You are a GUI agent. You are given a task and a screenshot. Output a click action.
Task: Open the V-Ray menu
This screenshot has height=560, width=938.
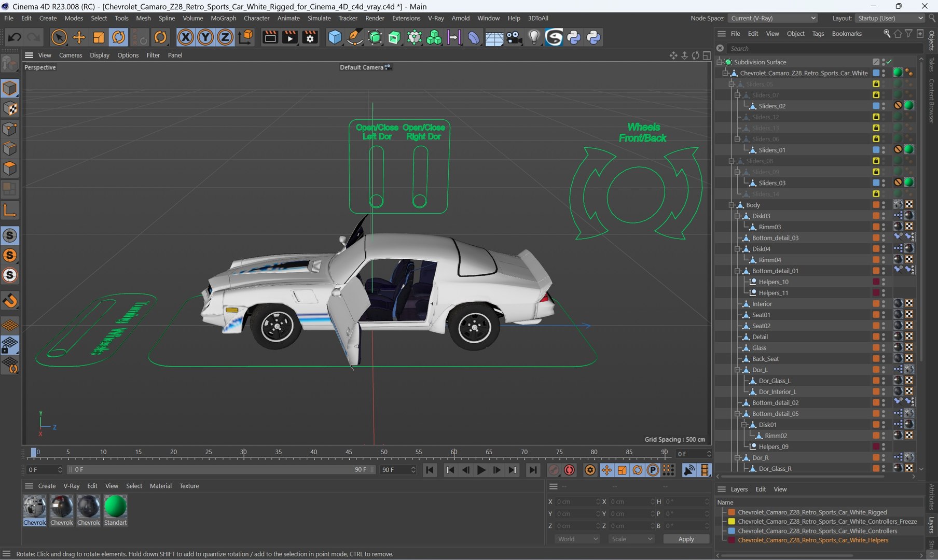[x=436, y=18]
